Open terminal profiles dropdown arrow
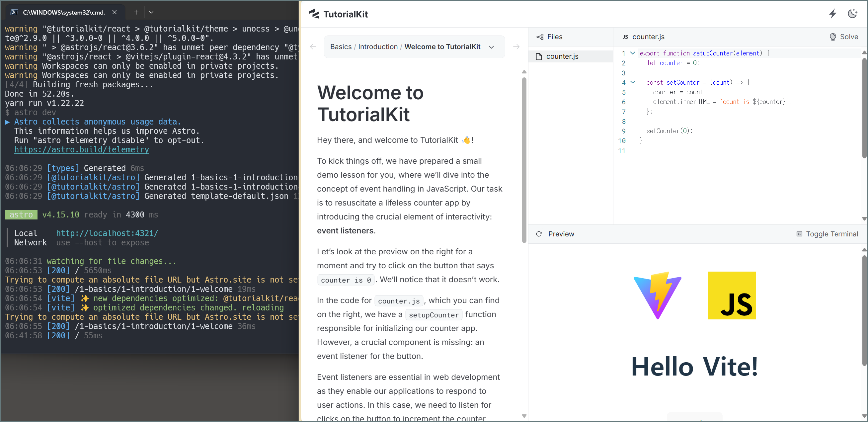 coord(151,12)
